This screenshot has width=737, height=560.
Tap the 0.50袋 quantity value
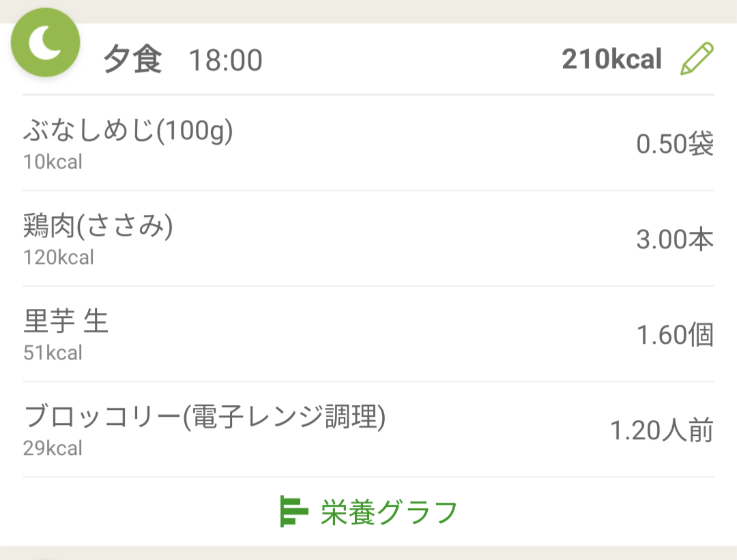675,144
